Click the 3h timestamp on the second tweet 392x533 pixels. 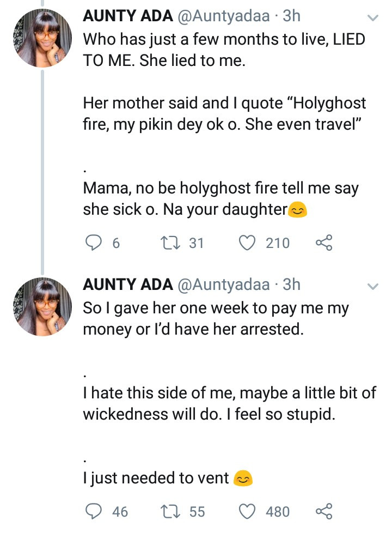pyautogui.click(x=291, y=284)
